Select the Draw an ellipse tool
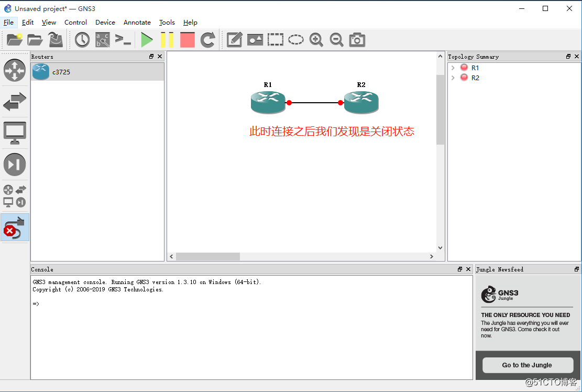The width and height of the screenshot is (582, 392). tap(296, 40)
